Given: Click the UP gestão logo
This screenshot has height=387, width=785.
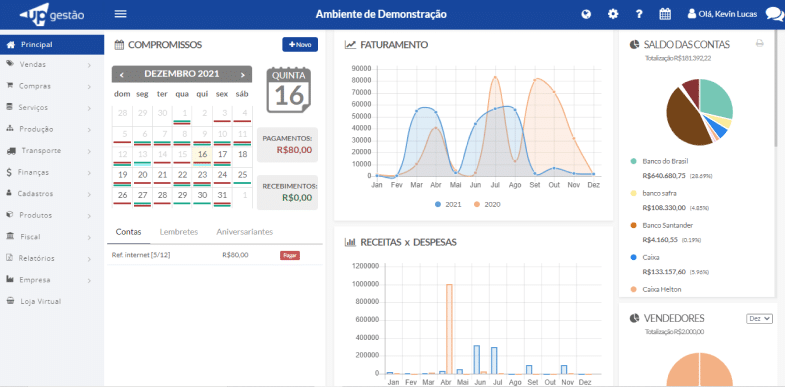Looking at the screenshot, I should (x=52, y=15).
